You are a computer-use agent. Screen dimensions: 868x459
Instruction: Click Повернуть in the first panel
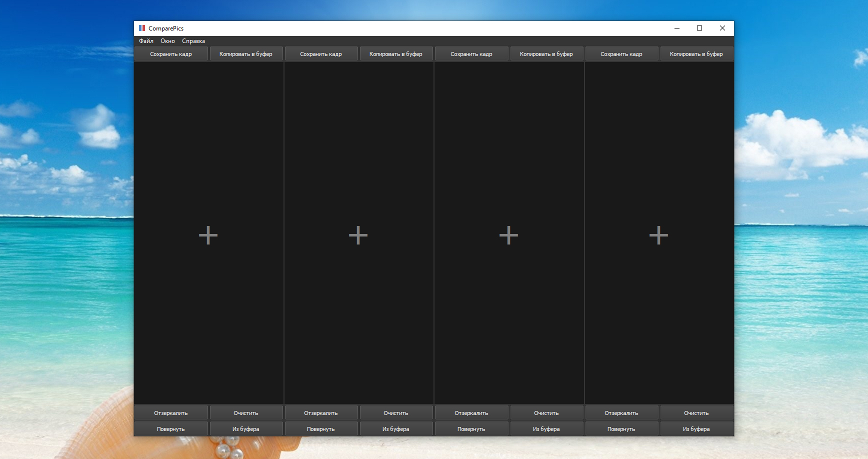171,429
